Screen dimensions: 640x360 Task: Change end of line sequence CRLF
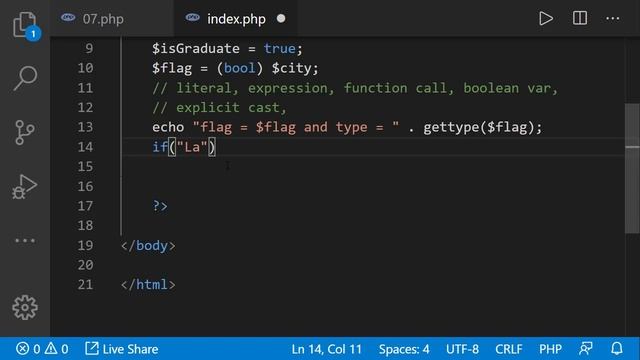coord(509,349)
